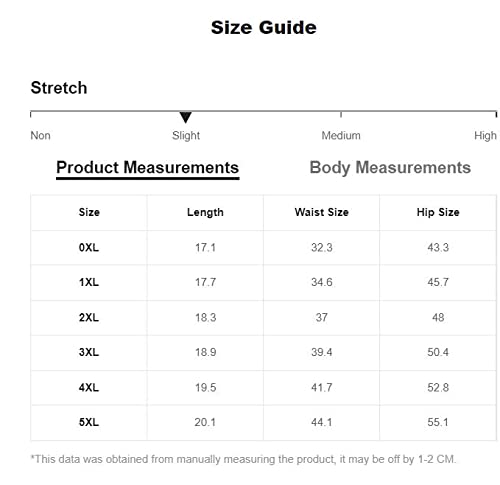Click the stretch slider triangle marker
The image size is (500, 485).
pyautogui.click(x=185, y=117)
